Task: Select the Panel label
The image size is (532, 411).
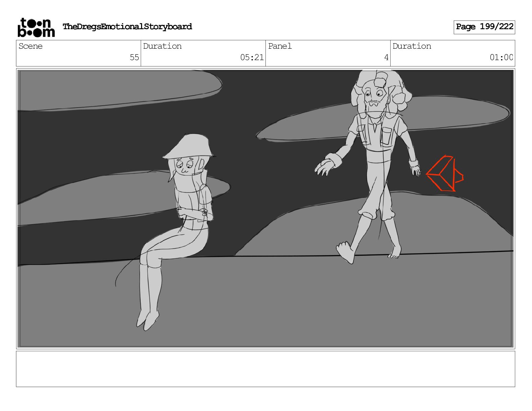Action: (x=280, y=46)
